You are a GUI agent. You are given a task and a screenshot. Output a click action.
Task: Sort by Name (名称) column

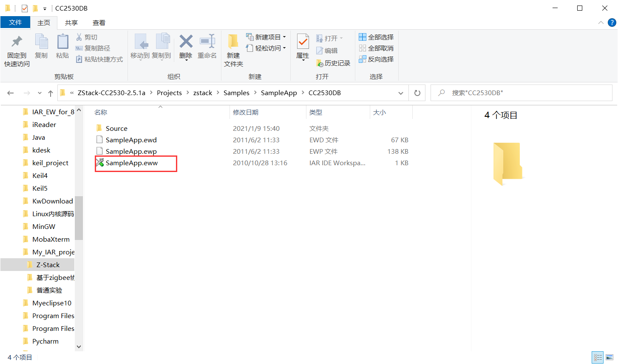click(101, 112)
